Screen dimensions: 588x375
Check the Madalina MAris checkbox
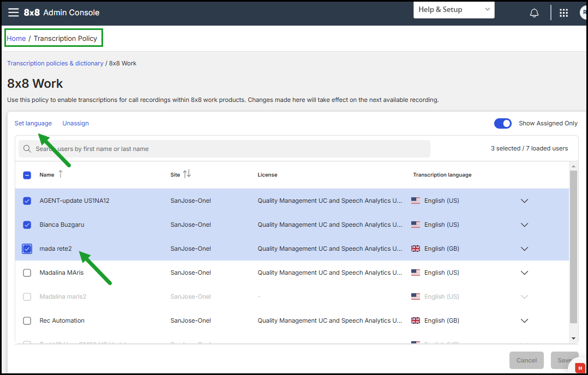pos(27,273)
